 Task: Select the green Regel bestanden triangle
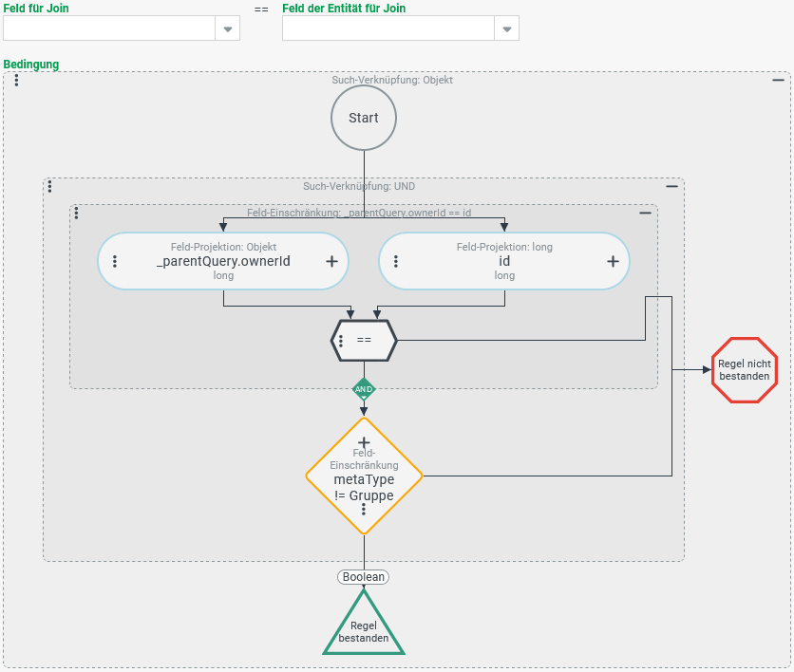click(364, 628)
